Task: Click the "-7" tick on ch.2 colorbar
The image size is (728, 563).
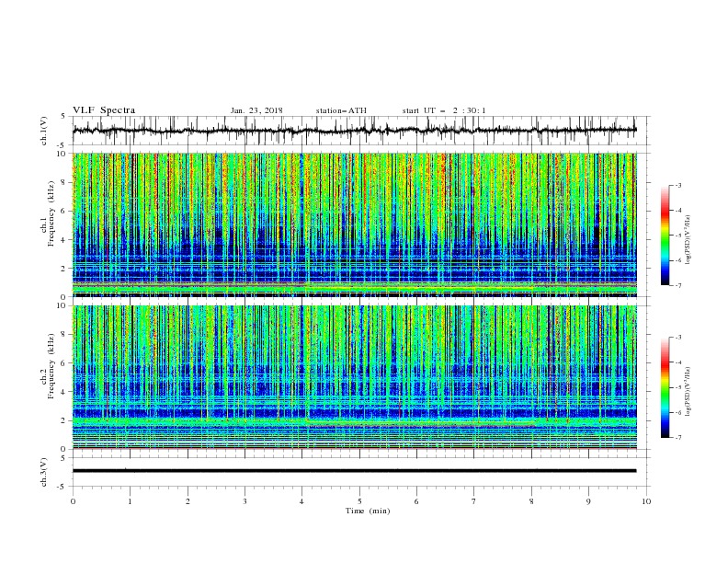Action: [x=678, y=437]
